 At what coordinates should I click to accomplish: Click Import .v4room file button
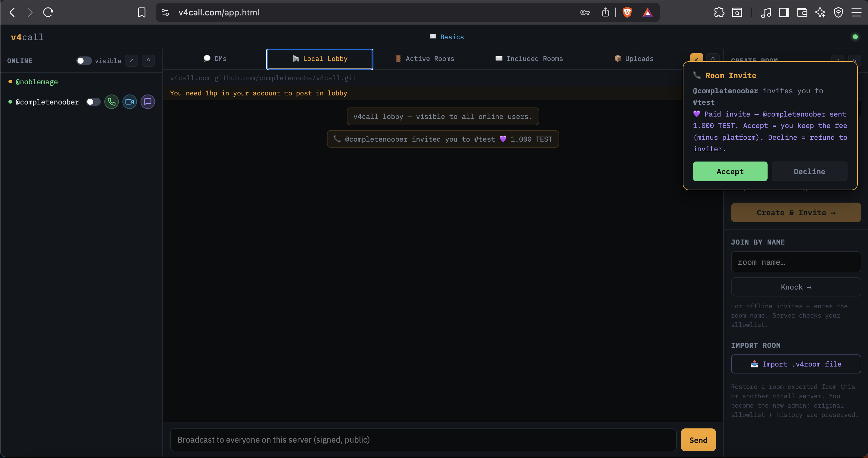[796, 364]
